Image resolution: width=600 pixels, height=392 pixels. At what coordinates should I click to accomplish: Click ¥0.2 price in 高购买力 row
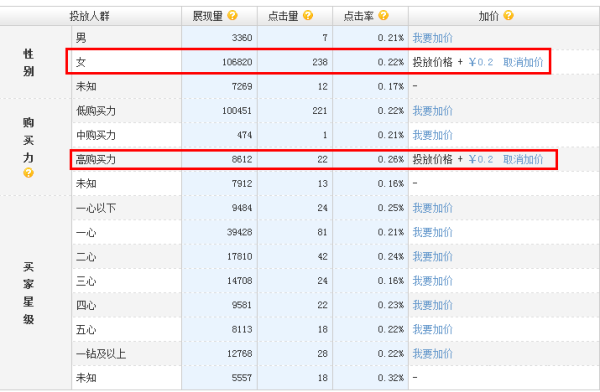[481, 159]
